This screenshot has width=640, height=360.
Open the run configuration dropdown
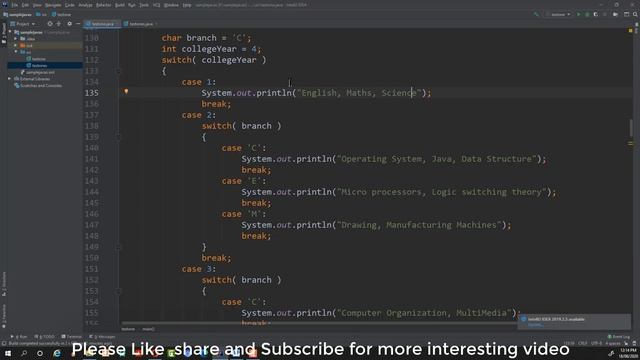pyautogui.click(x=558, y=14)
